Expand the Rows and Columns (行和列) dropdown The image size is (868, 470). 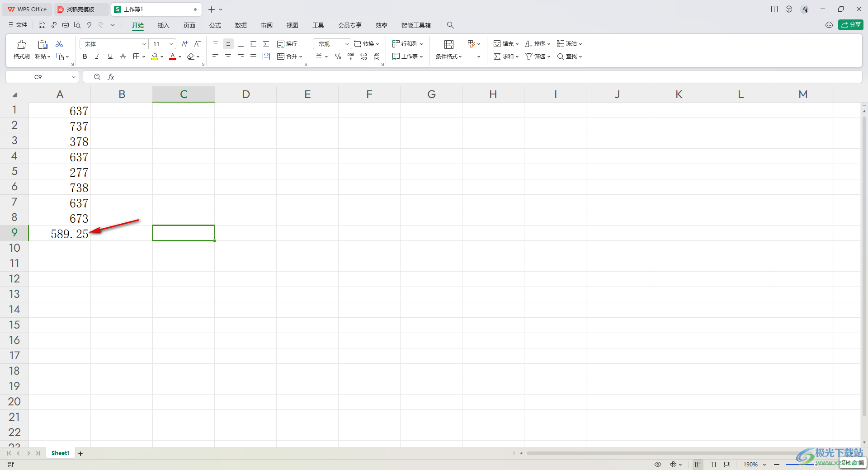tap(421, 44)
